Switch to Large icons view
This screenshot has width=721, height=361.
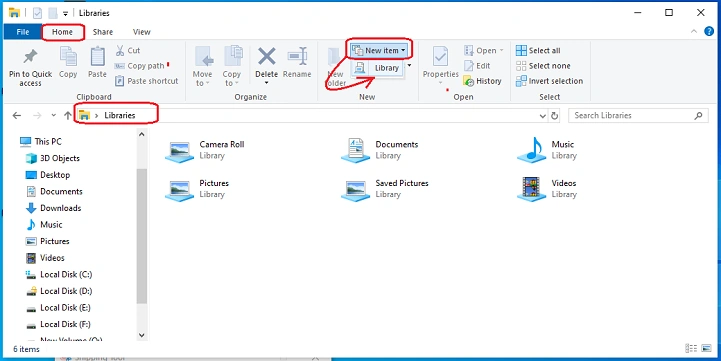click(x=706, y=349)
